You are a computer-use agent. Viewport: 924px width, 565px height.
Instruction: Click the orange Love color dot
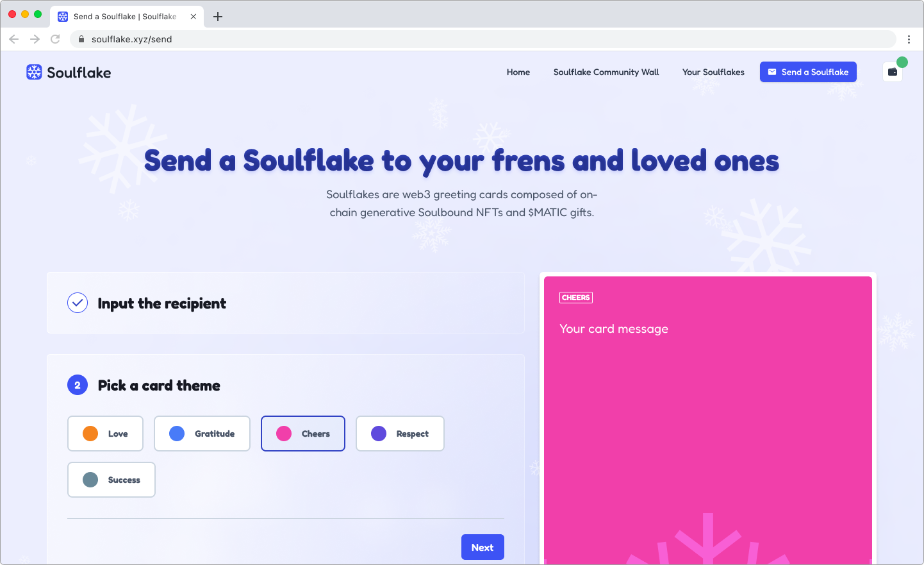[x=90, y=434]
